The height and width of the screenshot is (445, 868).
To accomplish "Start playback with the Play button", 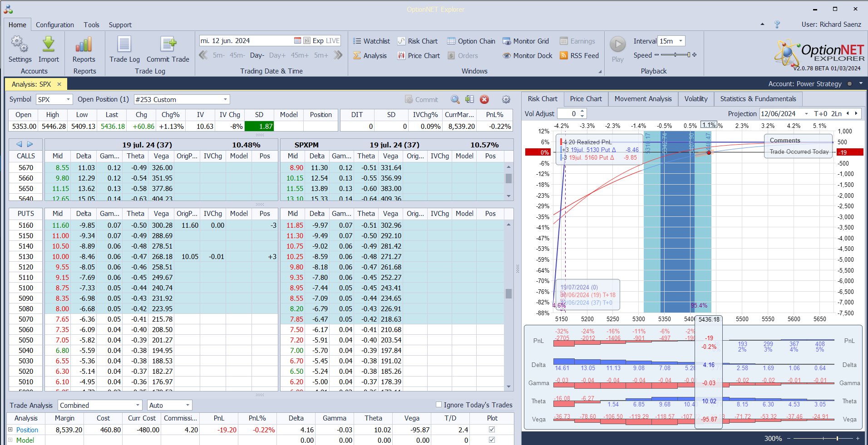I will click(617, 44).
